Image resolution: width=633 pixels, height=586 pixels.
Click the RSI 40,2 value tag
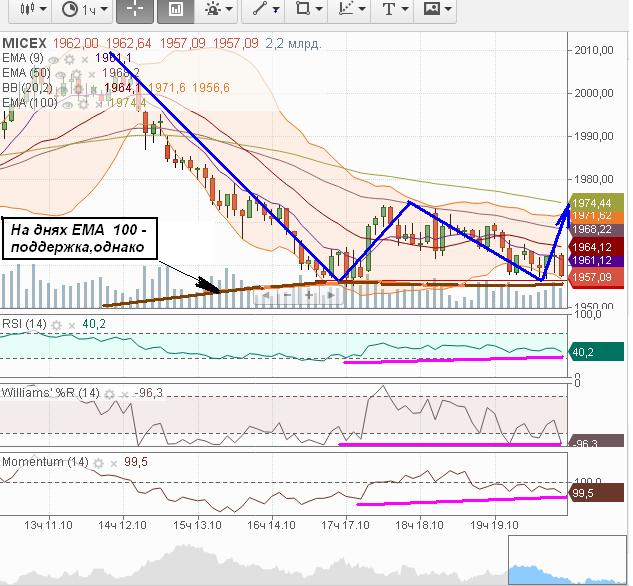pos(596,352)
